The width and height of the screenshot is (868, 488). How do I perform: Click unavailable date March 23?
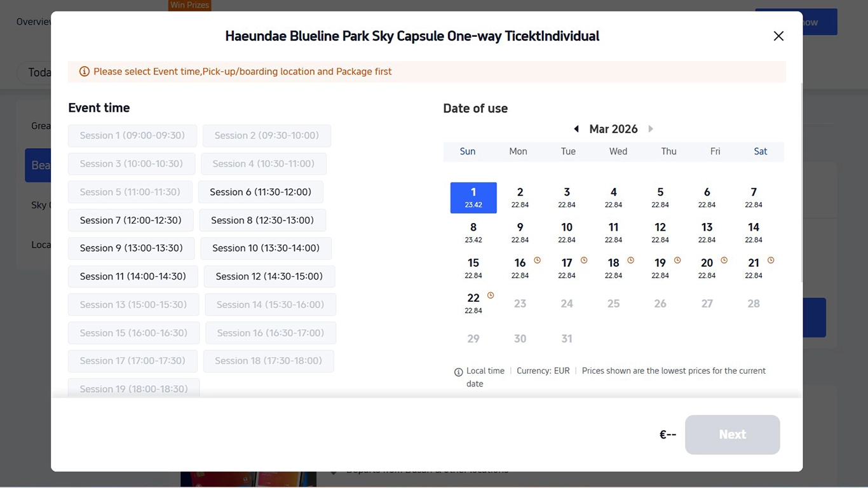click(x=520, y=304)
